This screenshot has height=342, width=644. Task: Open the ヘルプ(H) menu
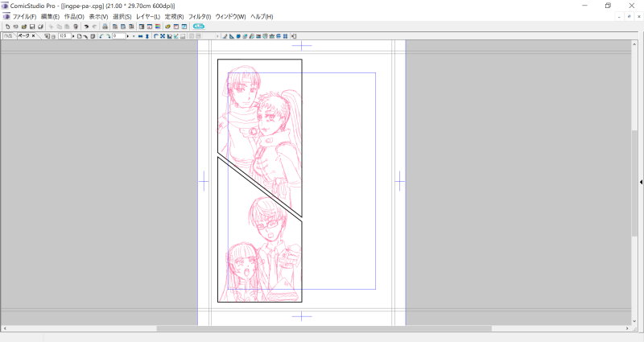click(x=262, y=16)
